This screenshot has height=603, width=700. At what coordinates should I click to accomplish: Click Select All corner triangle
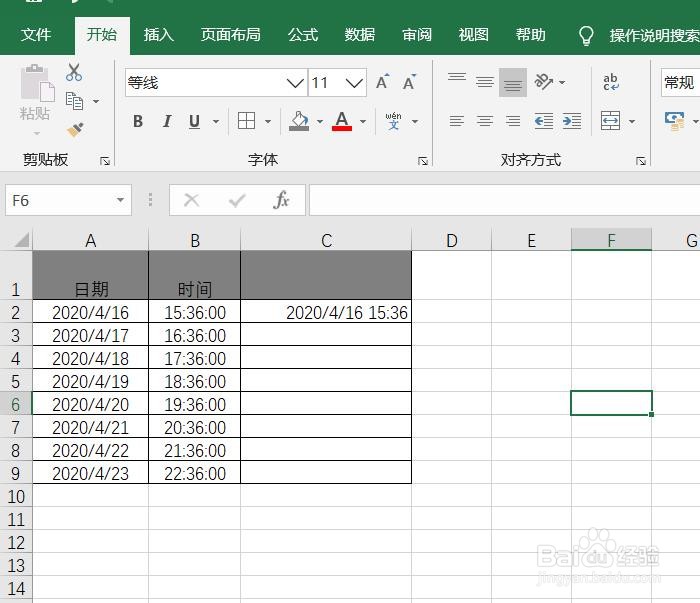(x=21, y=240)
